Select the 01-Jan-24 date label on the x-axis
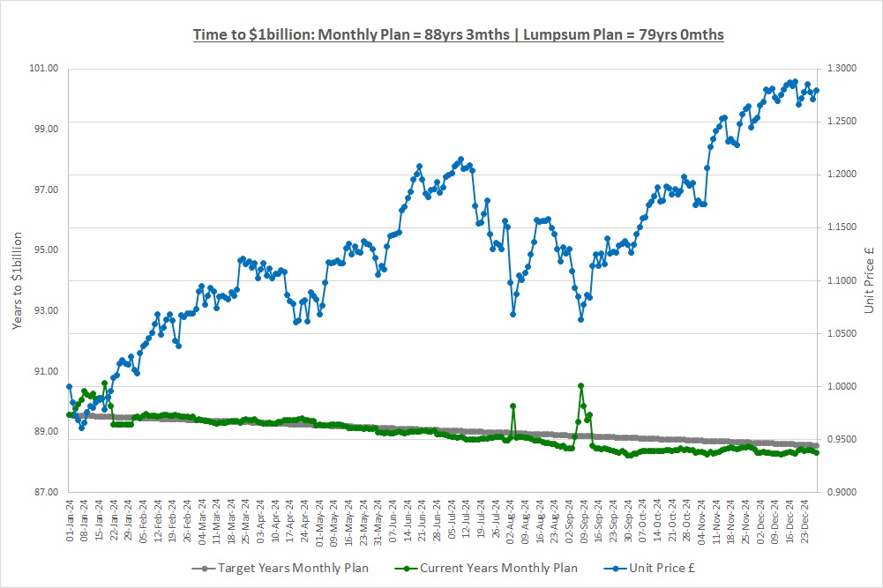The height and width of the screenshot is (588, 883). pyautogui.click(x=69, y=518)
